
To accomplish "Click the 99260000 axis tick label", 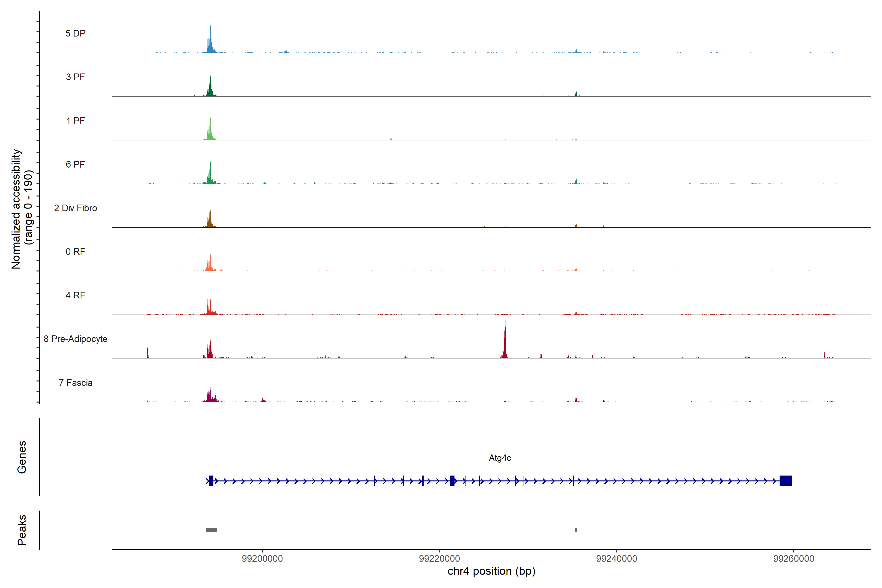I will tap(794, 559).
